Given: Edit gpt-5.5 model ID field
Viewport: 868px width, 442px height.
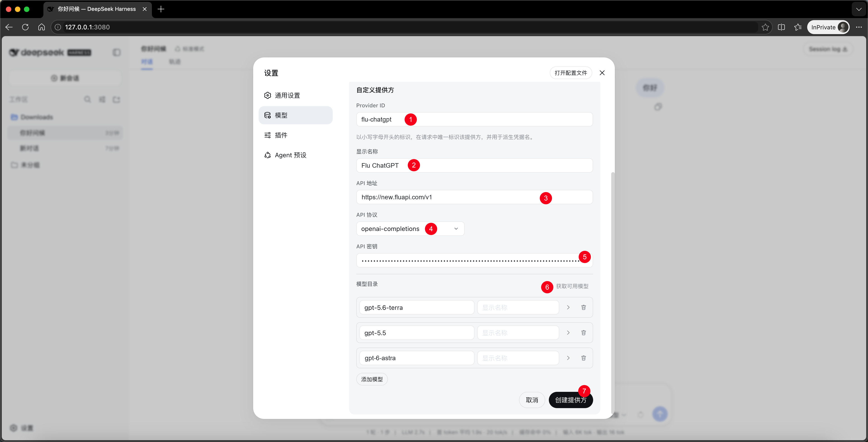Looking at the screenshot, I should click(x=417, y=332).
